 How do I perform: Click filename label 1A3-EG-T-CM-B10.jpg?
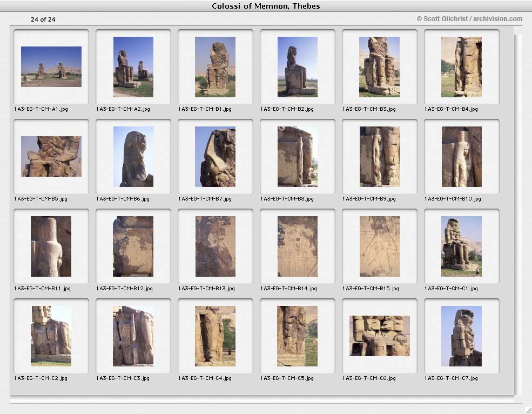[453, 199]
